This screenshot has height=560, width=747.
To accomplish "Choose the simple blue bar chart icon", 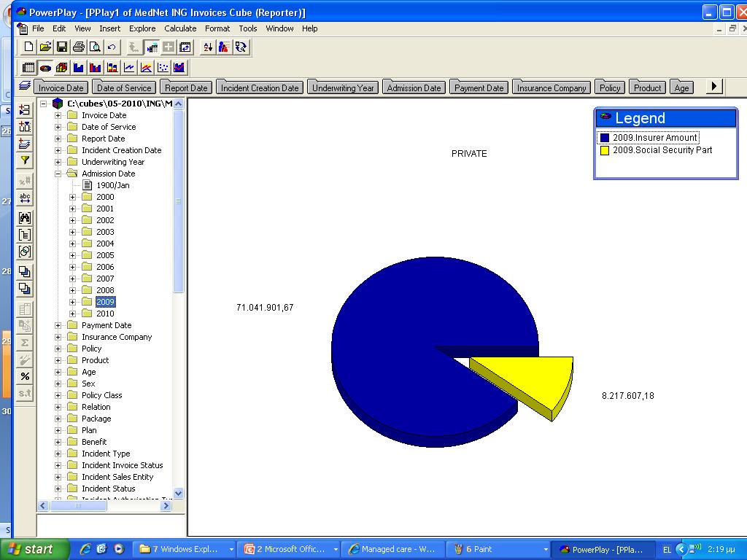I will tap(79, 68).
